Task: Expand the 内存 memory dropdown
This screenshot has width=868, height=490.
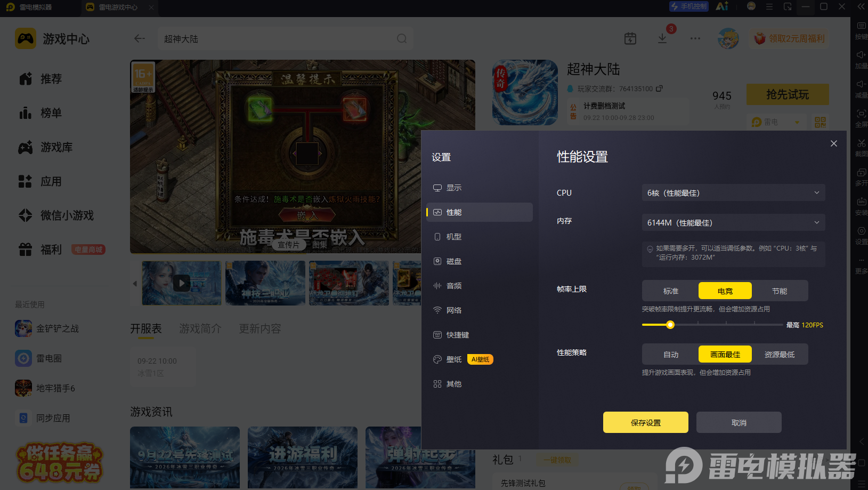Action: [733, 222]
